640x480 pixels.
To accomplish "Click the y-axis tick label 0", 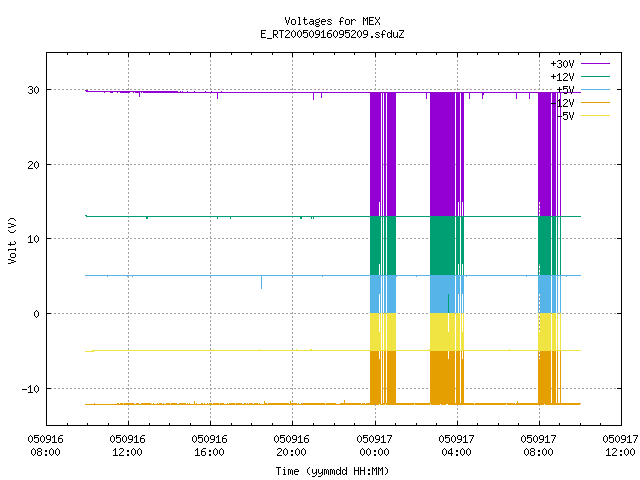I will (x=37, y=314).
